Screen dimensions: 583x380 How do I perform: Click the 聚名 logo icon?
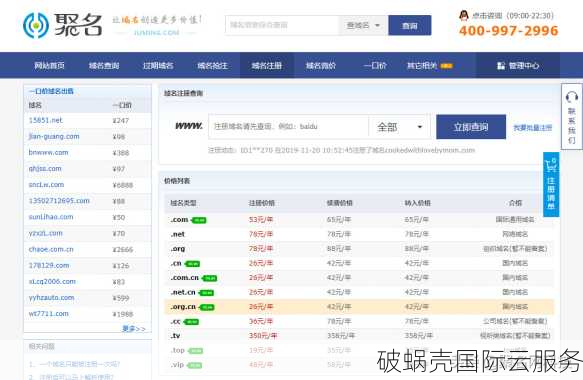[35, 25]
